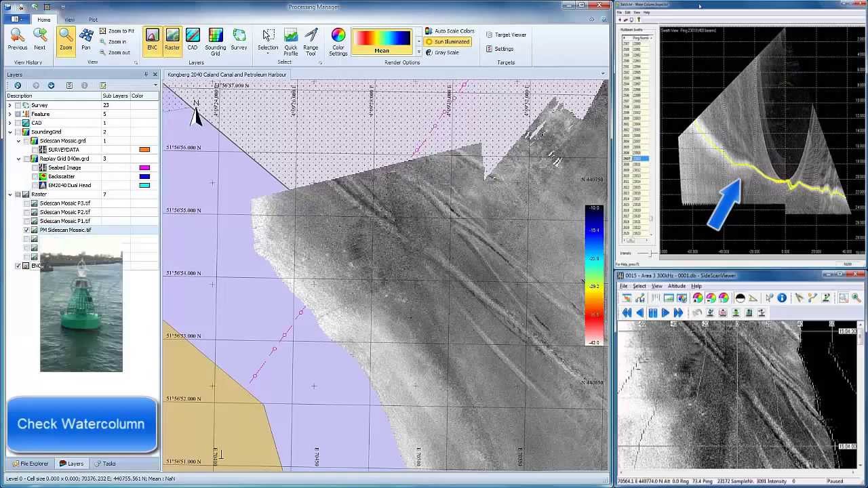868x488 pixels.
Task: Switch to the View ribbon tab
Action: [70, 20]
